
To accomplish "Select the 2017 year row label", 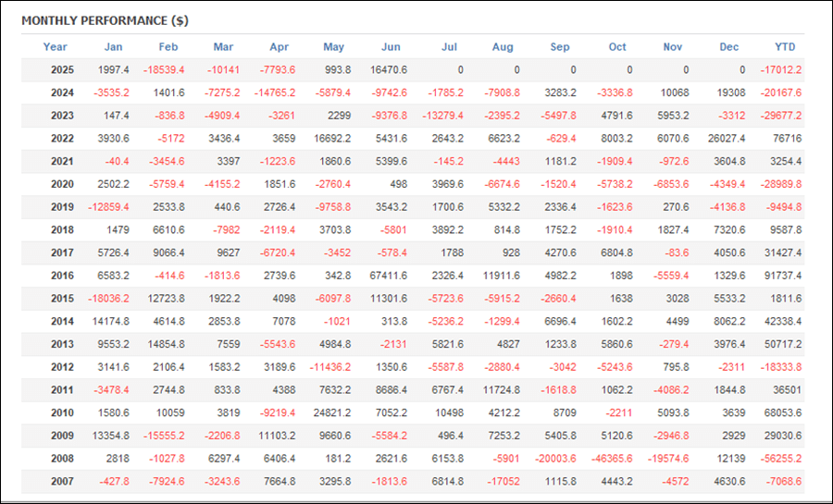I will coord(62,252).
